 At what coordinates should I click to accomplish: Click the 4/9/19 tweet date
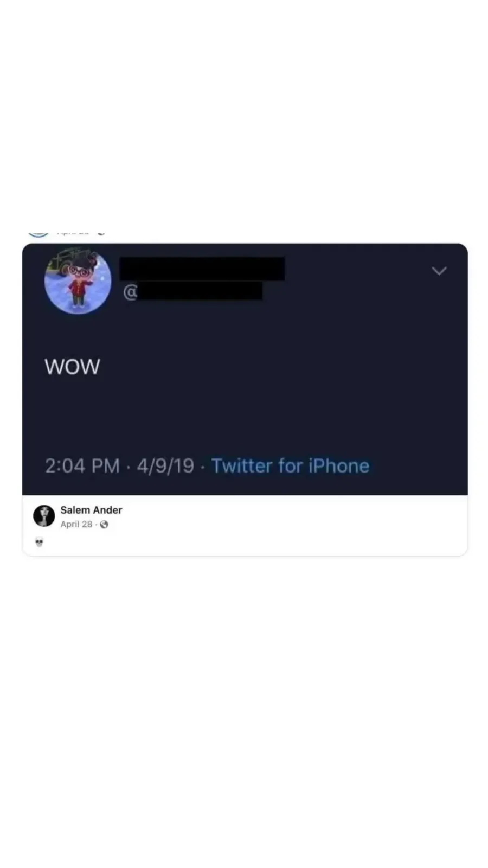pyautogui.click(x=165, y=465)
